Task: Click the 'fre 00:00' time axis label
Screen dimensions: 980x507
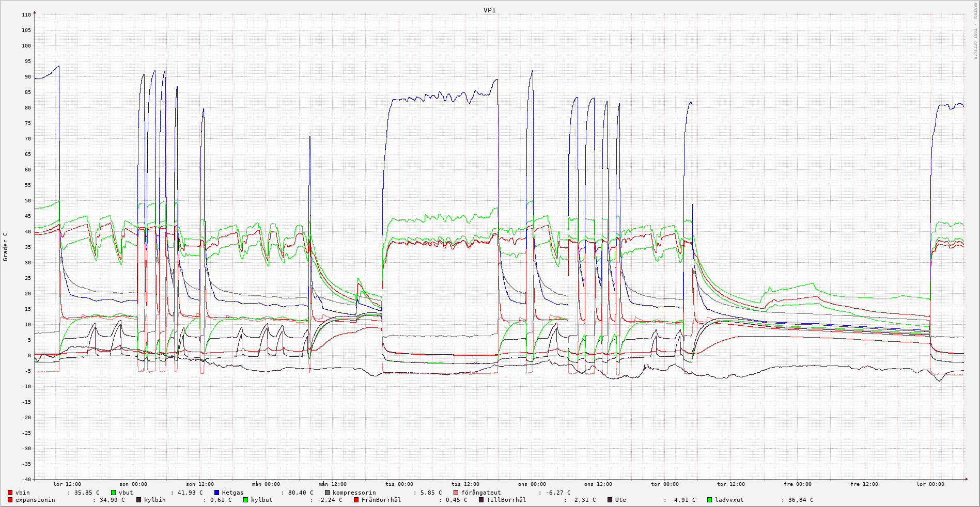Action: tap(798, 484)
